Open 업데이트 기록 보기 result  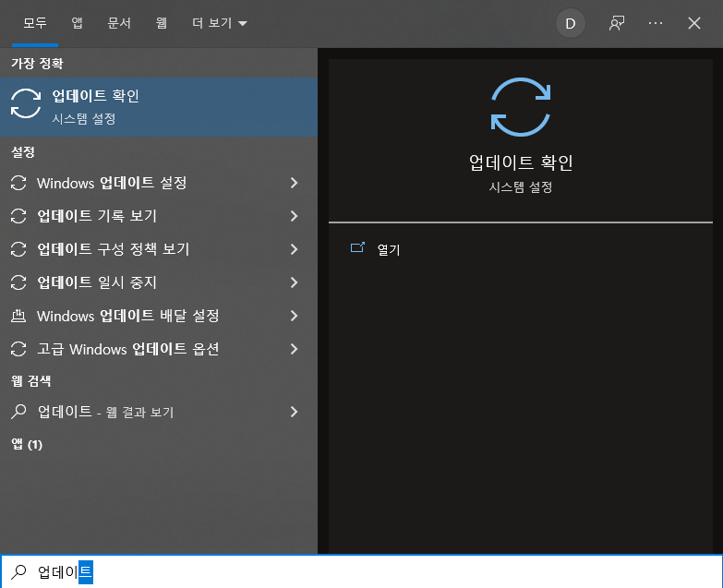point(159,216)
